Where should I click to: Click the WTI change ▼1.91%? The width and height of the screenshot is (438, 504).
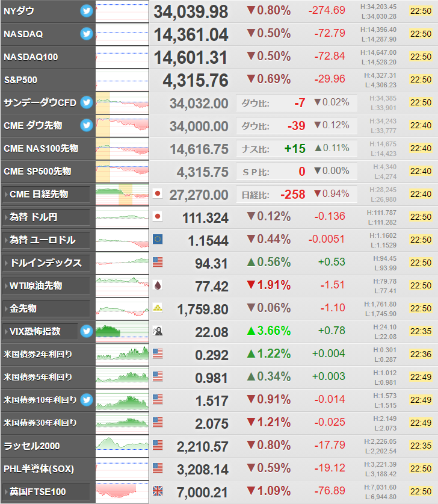[269, 285]
